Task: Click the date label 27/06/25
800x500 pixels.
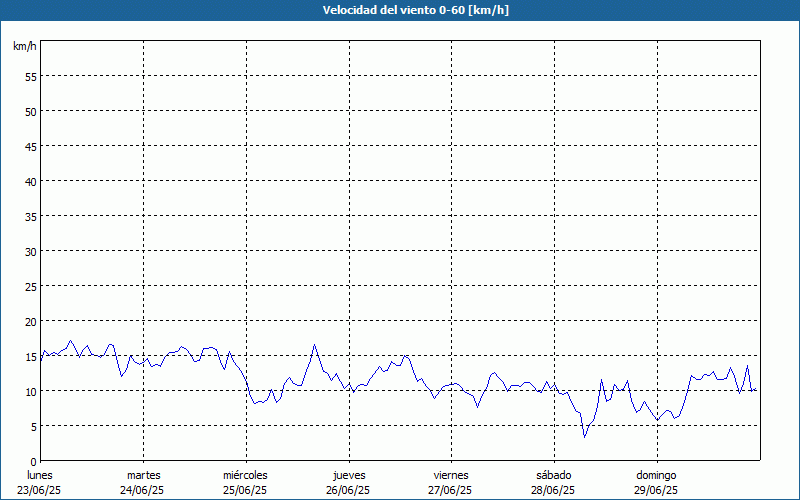Action: pyautogui.click(x=450, y=490)
